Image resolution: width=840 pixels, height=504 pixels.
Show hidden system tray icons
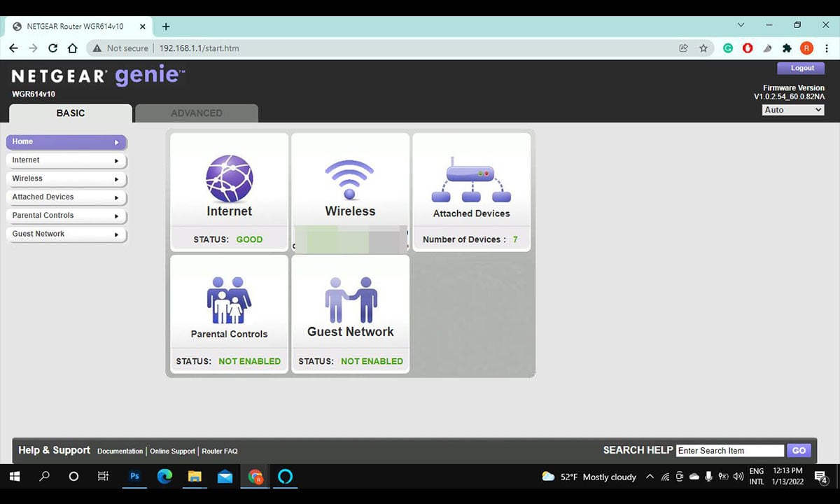click(x=650, y=477)
